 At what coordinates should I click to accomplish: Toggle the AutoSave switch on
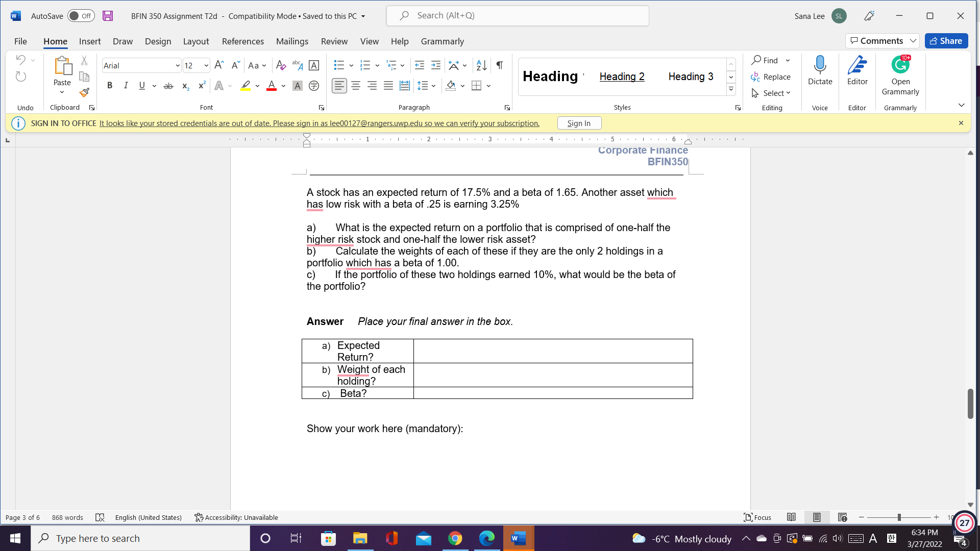[x=81, y=16]
